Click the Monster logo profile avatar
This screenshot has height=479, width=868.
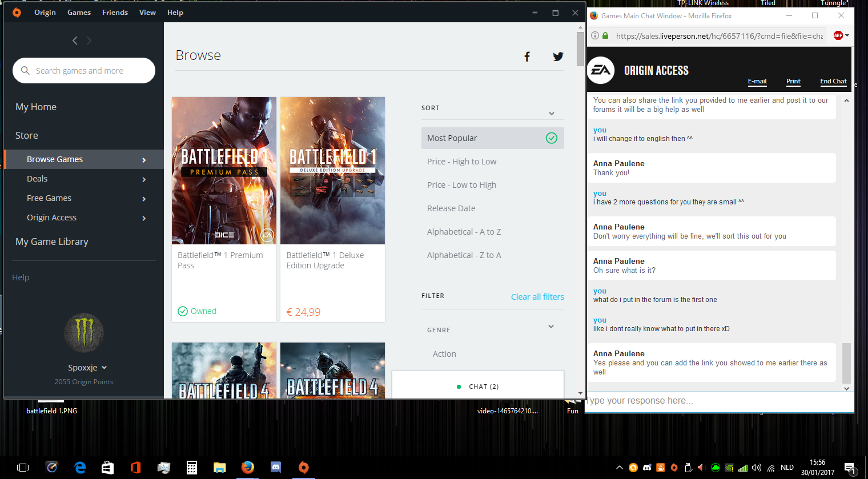click(84, 333)
